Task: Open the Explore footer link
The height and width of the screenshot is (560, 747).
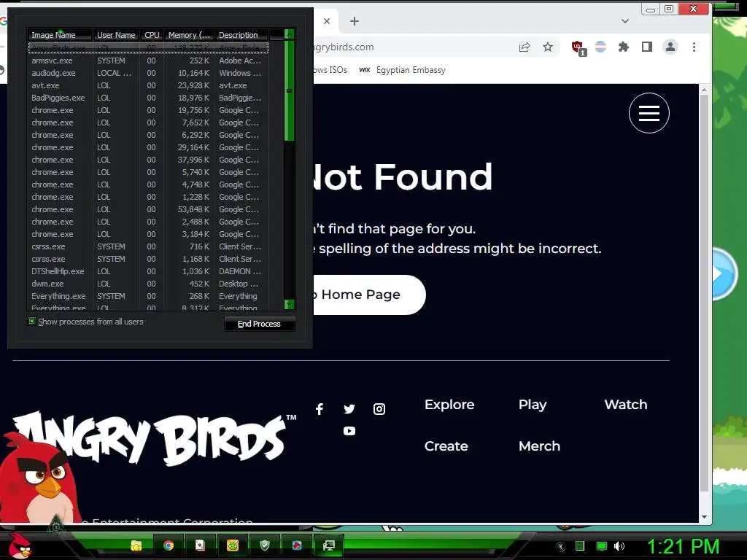Action: [x=449, y=405]
